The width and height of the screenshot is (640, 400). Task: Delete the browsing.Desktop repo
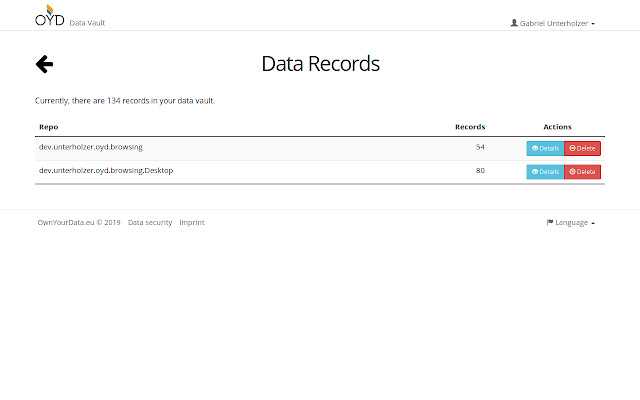(x=582, y=172)
